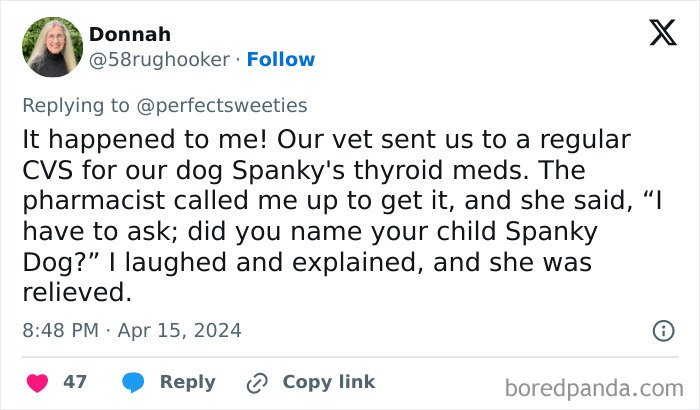Select the Copy link text
The image size is (700, 410).
coord(329,382)
